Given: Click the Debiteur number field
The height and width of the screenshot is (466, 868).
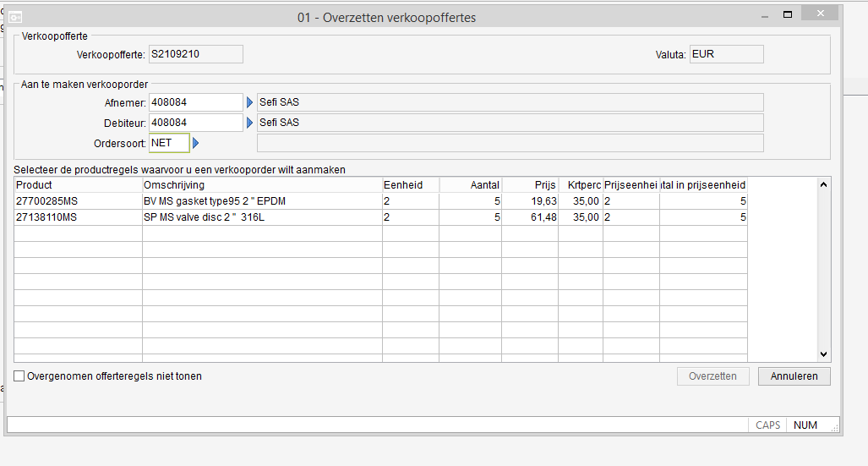Looking at the screenshot, I should [196, 123].
